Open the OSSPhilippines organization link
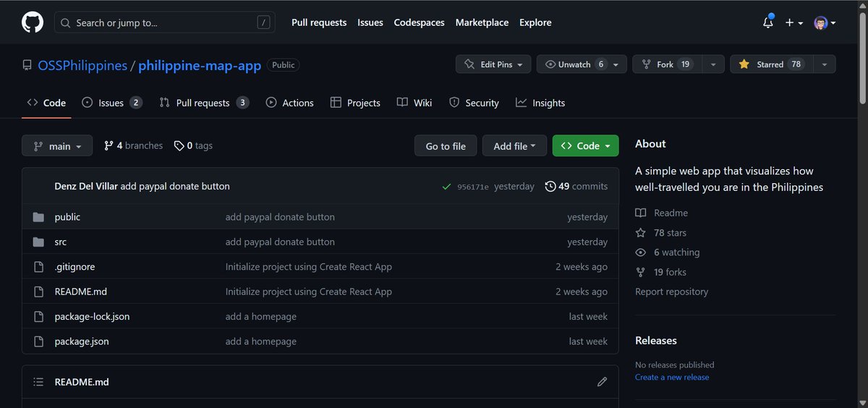Image resolution: width=868 pixels, height=408 pixels. [x=82, y=65]
